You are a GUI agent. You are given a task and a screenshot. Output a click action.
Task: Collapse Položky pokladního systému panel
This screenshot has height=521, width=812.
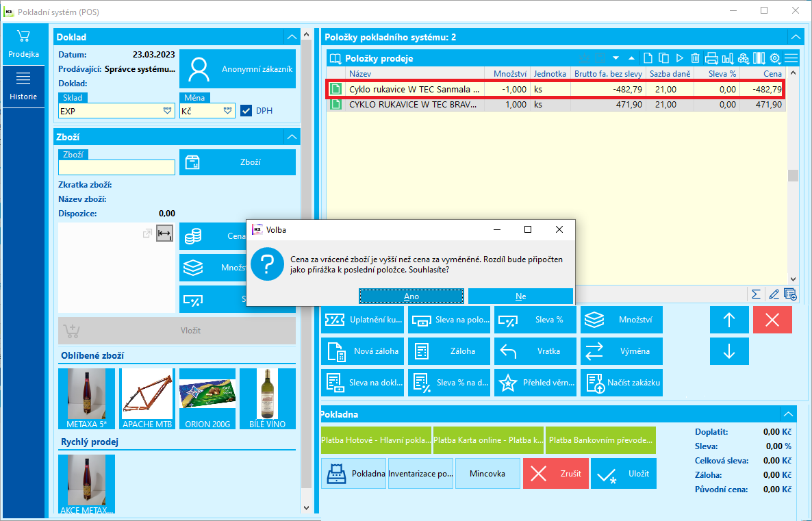coord(796,37)
